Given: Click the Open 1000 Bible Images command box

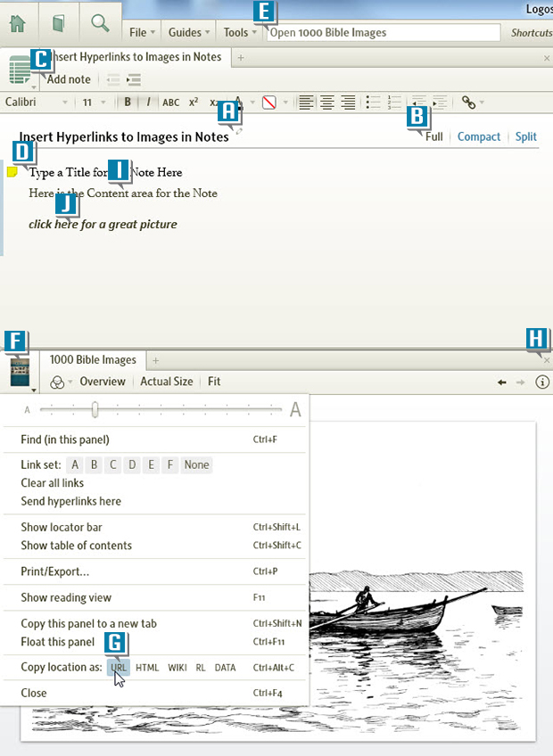Looking at the screenshot, I should (x=384, y=33).
